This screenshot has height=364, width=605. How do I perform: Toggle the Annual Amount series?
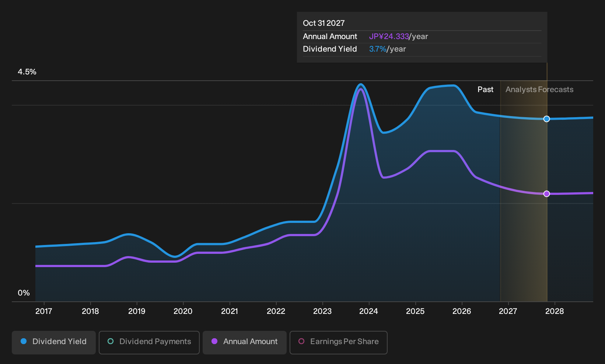pyautogui.click(x=245, y=342)
